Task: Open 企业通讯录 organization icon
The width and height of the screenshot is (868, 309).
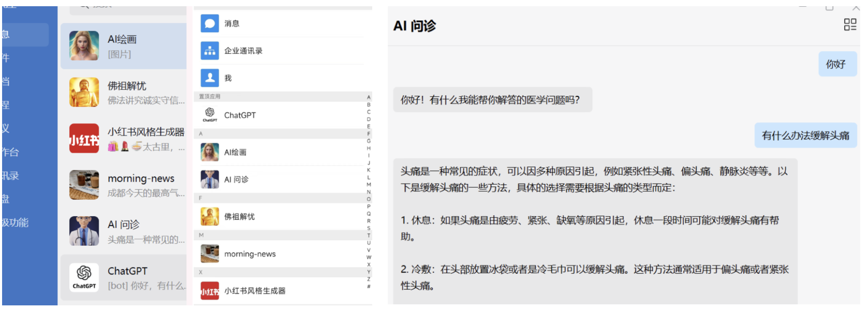Action: pyautogui.click(x=210, y=51)
